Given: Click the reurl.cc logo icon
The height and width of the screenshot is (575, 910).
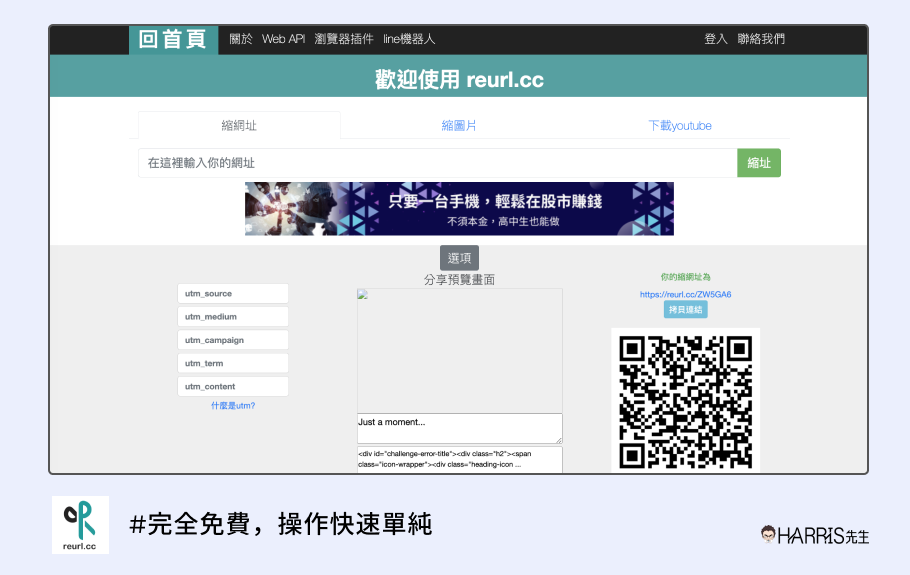Looking at the screenshot, I should coord(80,525).
